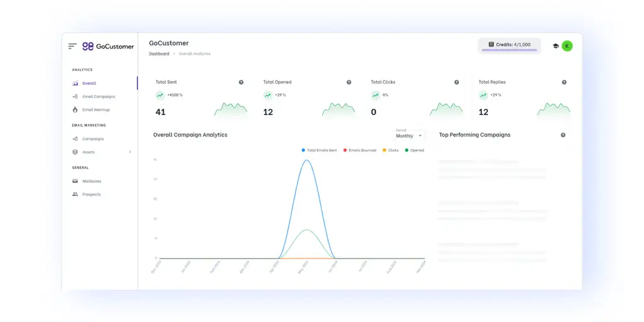
Task: Open Prospects page
Action: 91,194
